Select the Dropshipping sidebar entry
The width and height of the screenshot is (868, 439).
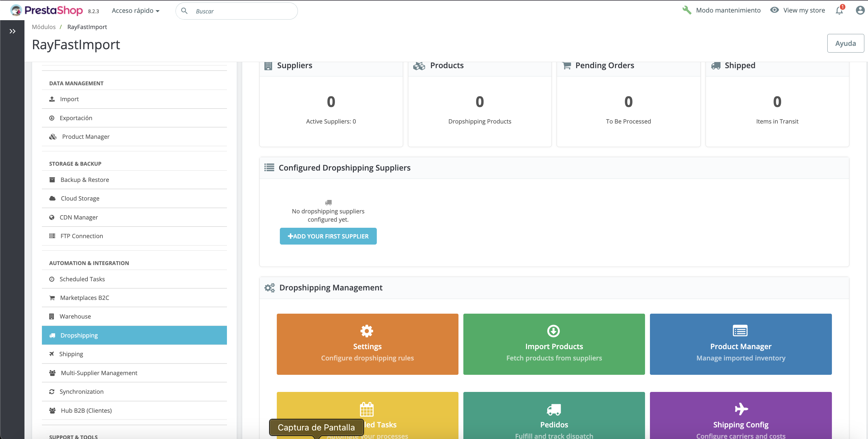[79, 335]
